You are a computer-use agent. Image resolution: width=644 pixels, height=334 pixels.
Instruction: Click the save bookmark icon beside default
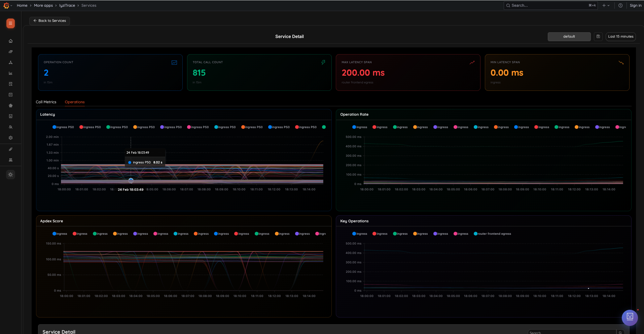(598, 36)
